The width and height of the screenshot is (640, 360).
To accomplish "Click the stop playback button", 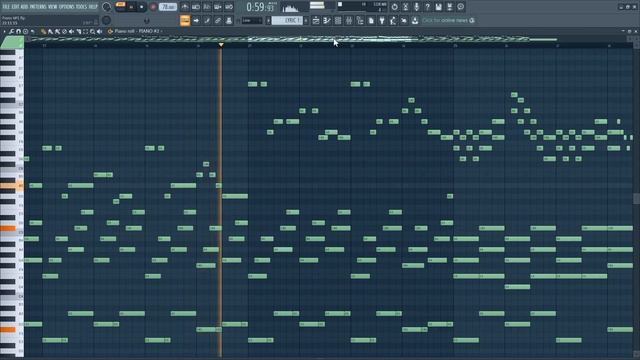I will point(142,7).
